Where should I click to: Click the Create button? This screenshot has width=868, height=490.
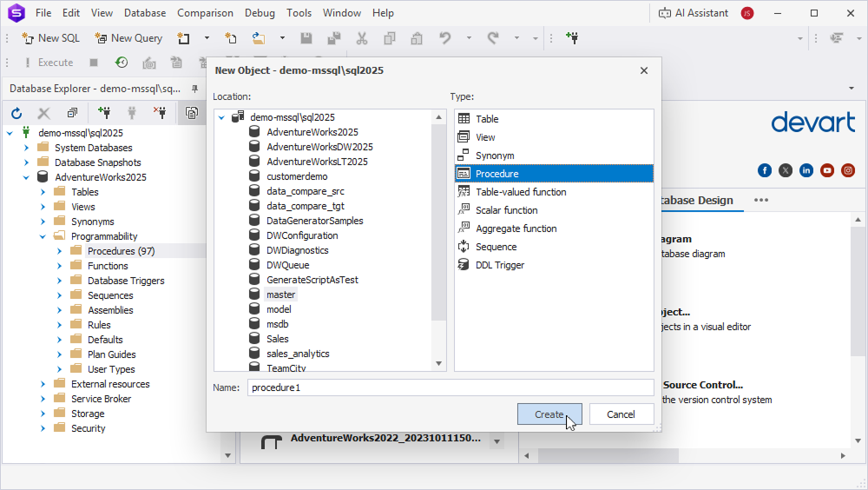[x=549, y=414]
